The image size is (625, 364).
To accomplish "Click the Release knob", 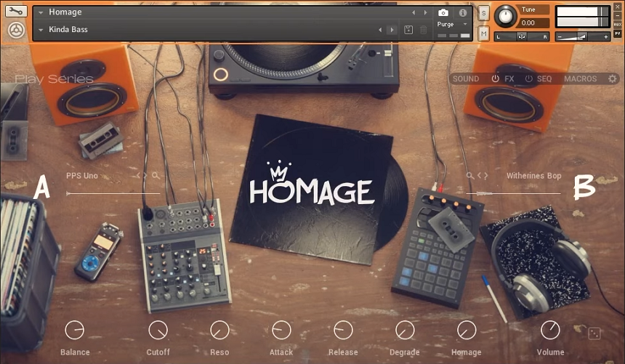I will click(x=343, y=330).
